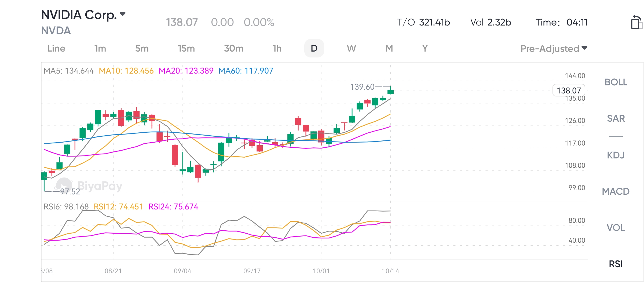
Task: Show the MACD indicator
Action: (x=616, y=191)
